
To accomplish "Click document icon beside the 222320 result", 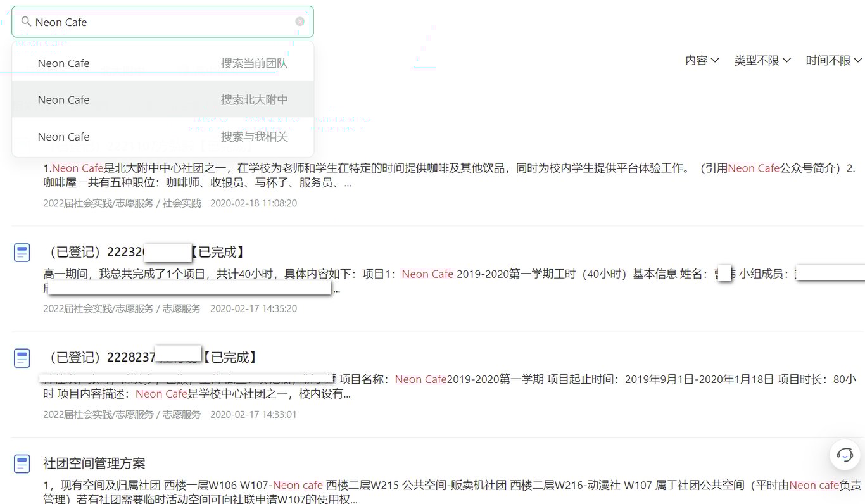I will (22, 253).
